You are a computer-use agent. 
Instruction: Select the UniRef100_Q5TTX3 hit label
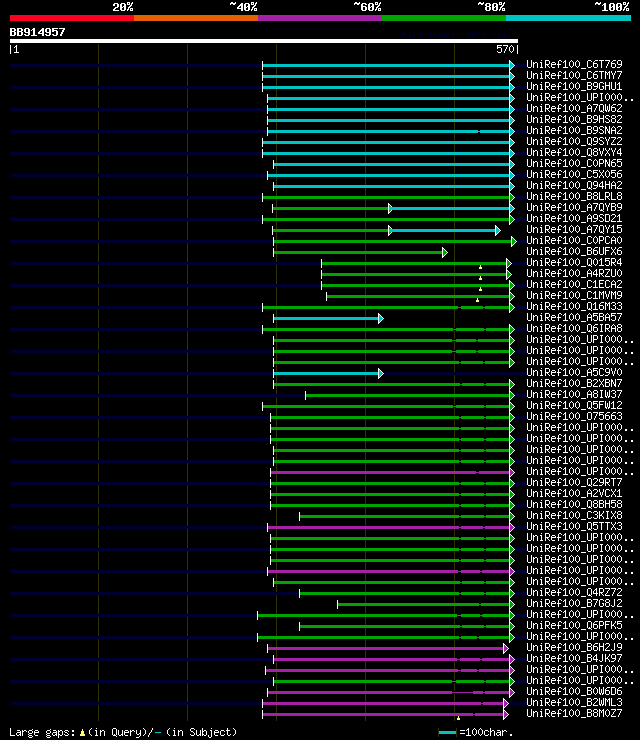tap(574, 527)
